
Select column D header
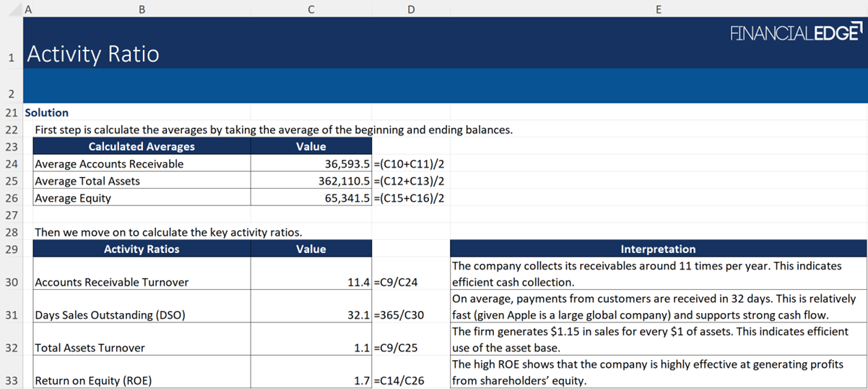pos(411,9)
